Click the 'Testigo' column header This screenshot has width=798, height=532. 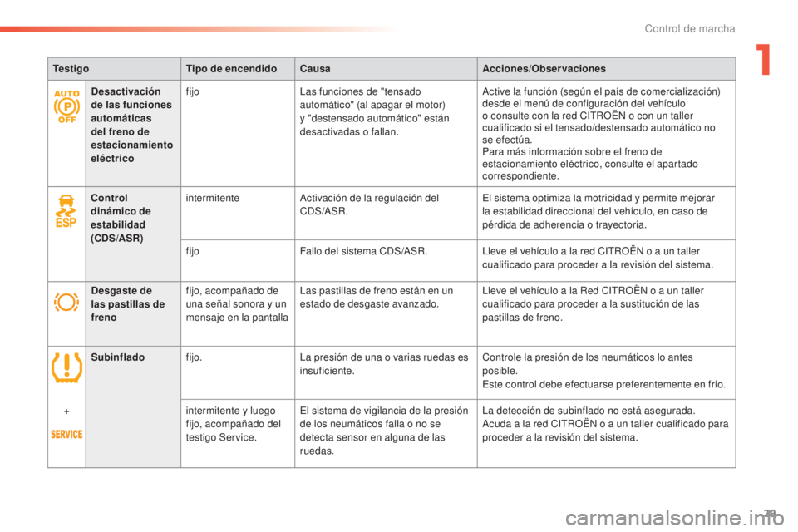pos(71,69)
